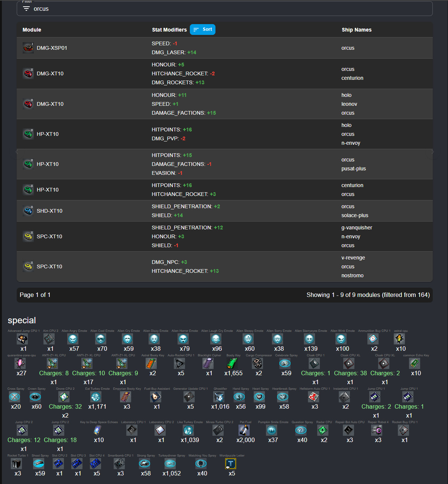This screenshot has height=484, width=448.
Task: Select the highlighted Wordpuzzle Letter icon
Action: pyautogui.click(x=231, y=464)
